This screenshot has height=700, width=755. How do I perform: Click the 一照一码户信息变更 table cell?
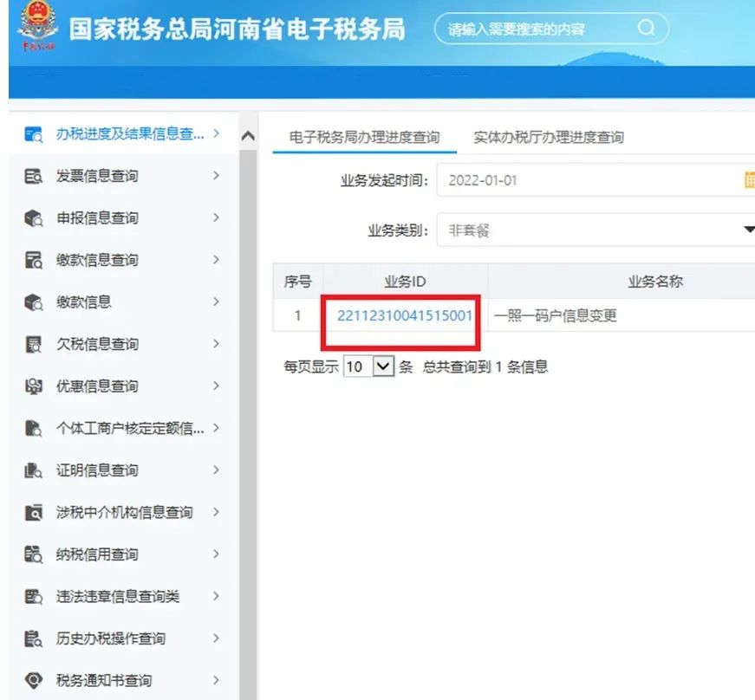622,315
